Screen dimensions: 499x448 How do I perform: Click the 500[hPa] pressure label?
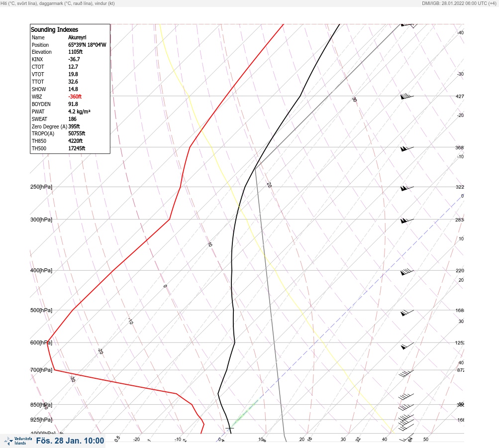(x=41, y=310)
